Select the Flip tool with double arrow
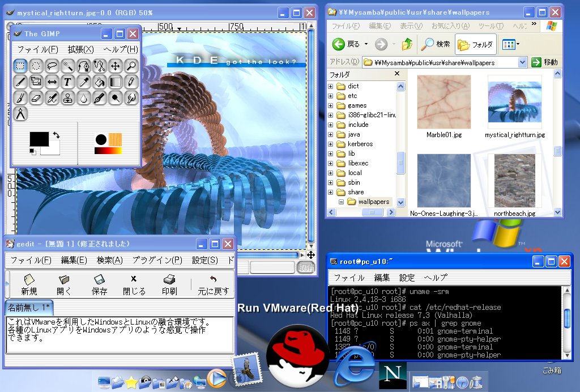 (52, 82)
